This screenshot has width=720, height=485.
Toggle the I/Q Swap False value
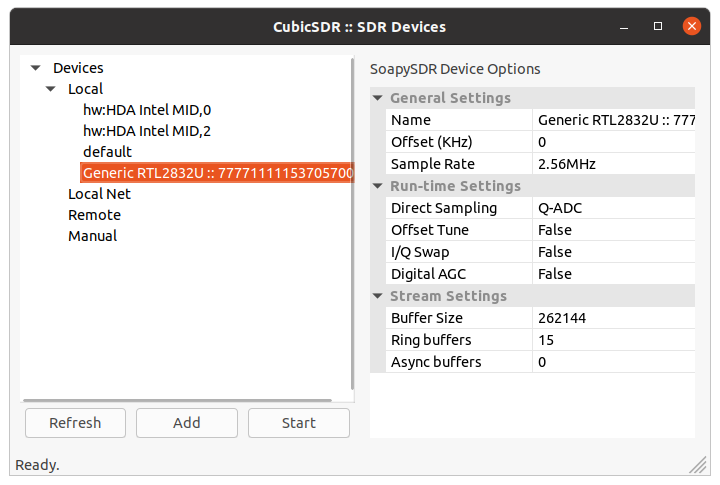tap(614, 252)
